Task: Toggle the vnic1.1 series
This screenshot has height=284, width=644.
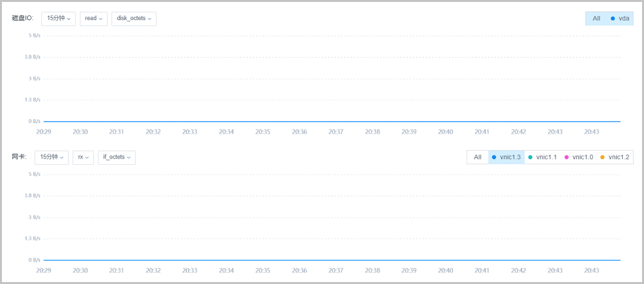Action: [542, 157]
